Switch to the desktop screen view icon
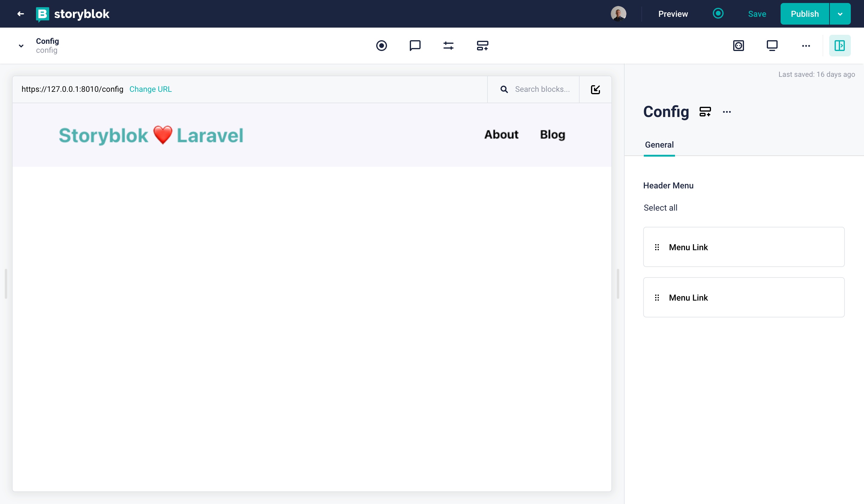 click(x=772, y=46)
